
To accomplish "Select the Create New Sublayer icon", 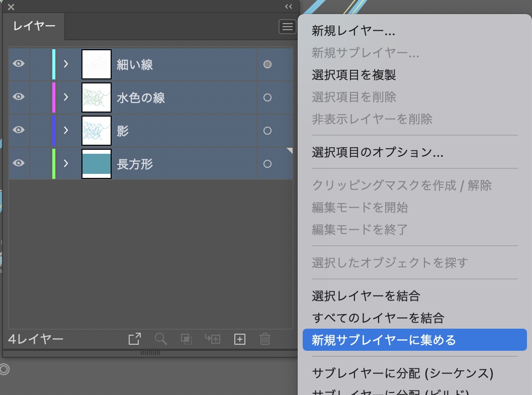I will tap(213, 339).
